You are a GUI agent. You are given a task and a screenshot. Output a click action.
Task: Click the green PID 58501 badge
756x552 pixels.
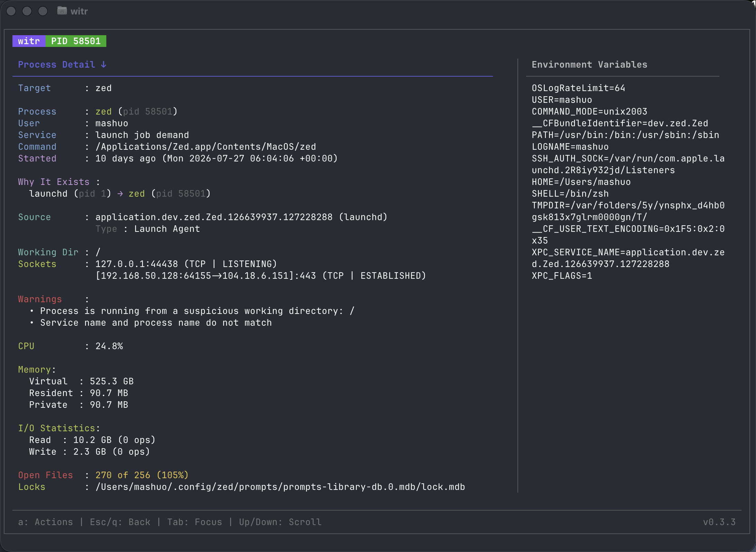tap(76, 41)
